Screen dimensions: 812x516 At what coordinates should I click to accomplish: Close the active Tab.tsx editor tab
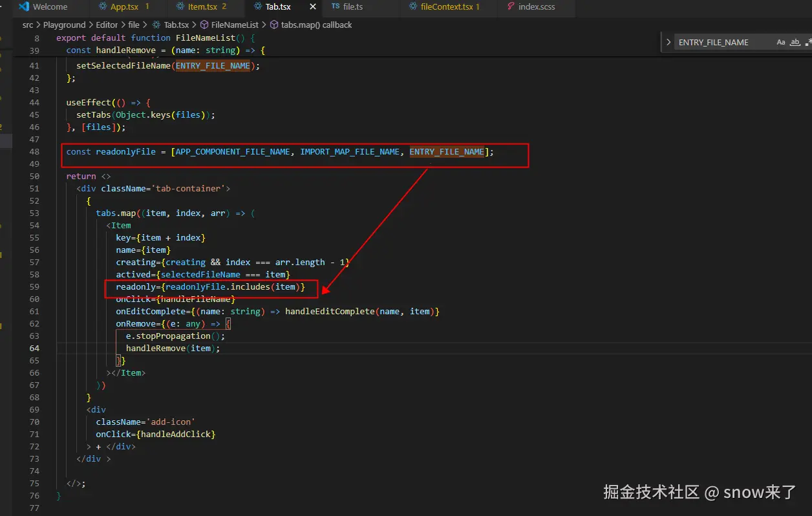point(313,7)
